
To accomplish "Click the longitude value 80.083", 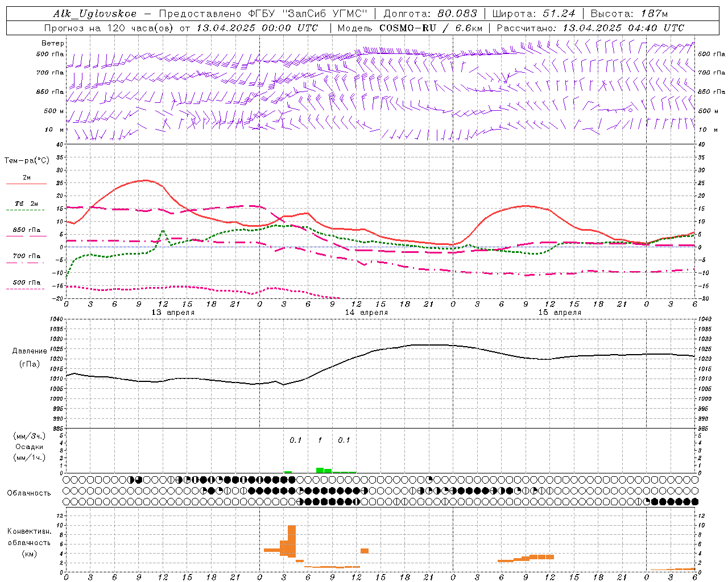I will [457, 14].
